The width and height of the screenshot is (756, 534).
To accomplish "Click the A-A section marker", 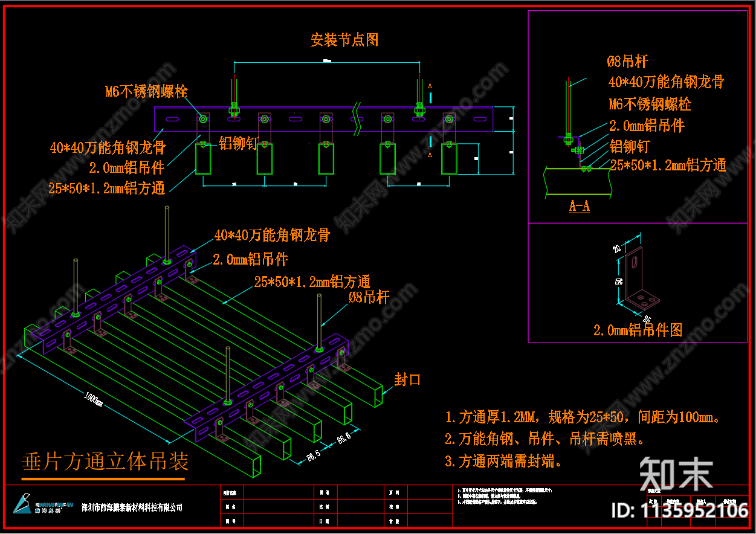I will pyautogui.click(x=578, y=204).
